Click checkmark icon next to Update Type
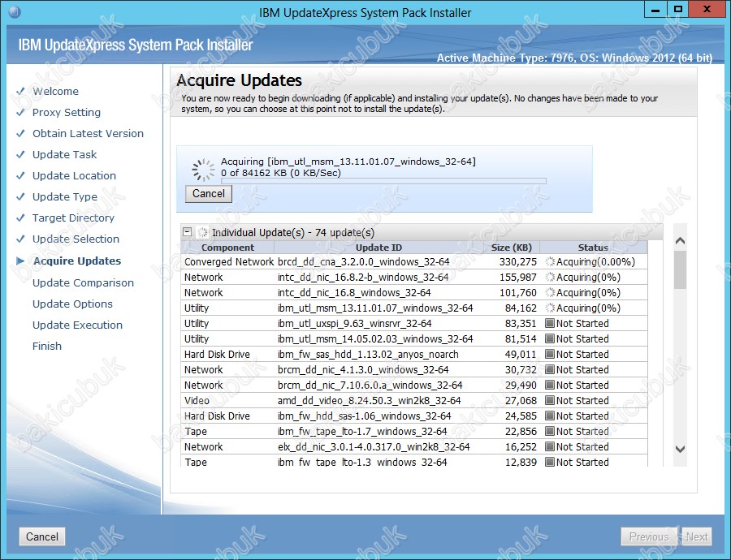 point(20,196)
